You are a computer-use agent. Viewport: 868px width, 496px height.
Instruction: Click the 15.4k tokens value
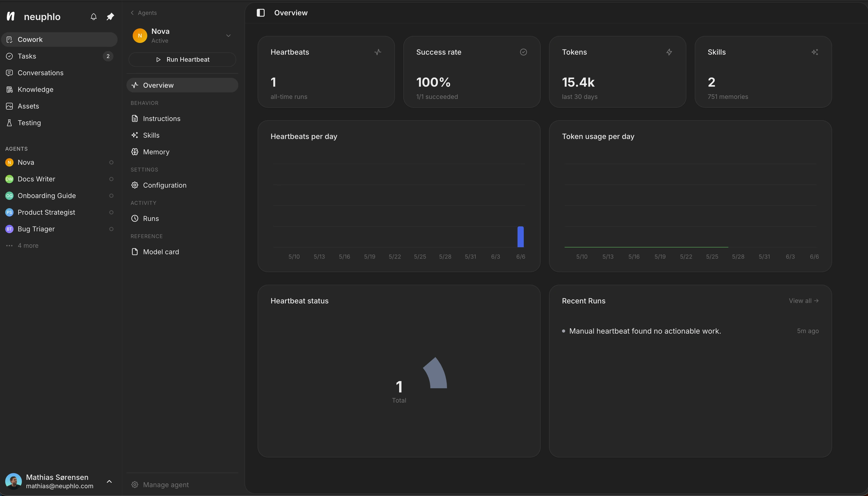pos(578,82)
